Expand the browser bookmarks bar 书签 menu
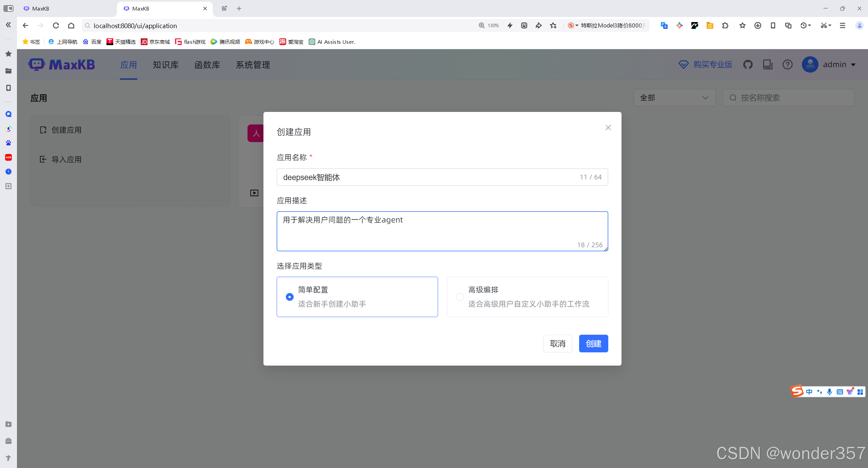This screenshot has width=868, height=468. click(x=31, y=41)
